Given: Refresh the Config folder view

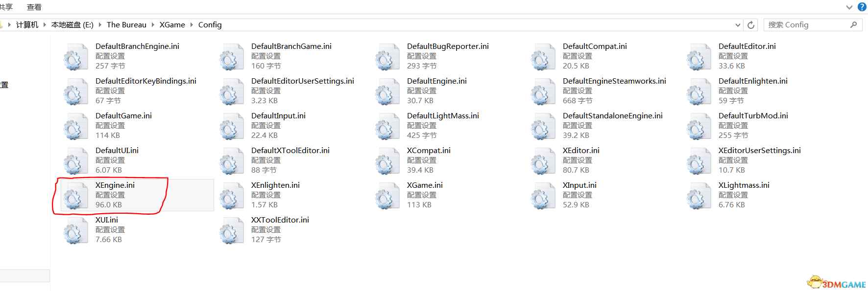Looking at the screenshot, I should pos(750,25).
